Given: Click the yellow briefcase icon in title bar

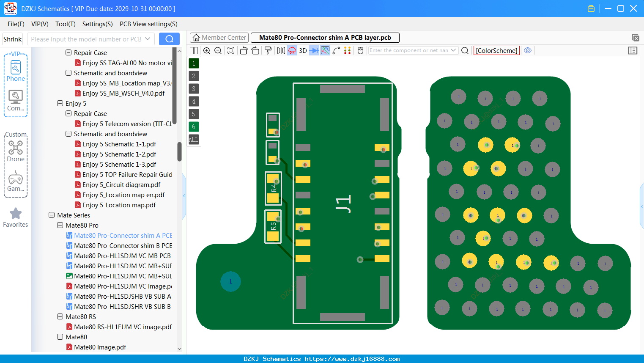Looking at the screenshot, I should 591,8.
